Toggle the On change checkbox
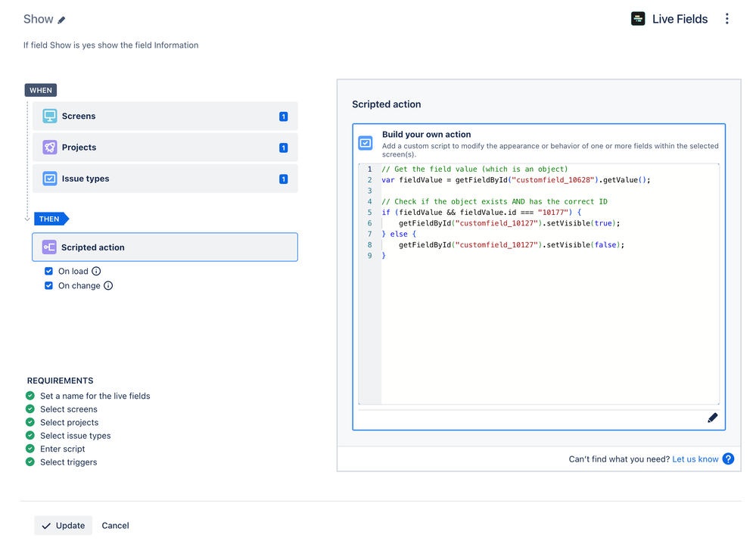This screenshot has width=756, height=547. (49, 286)
